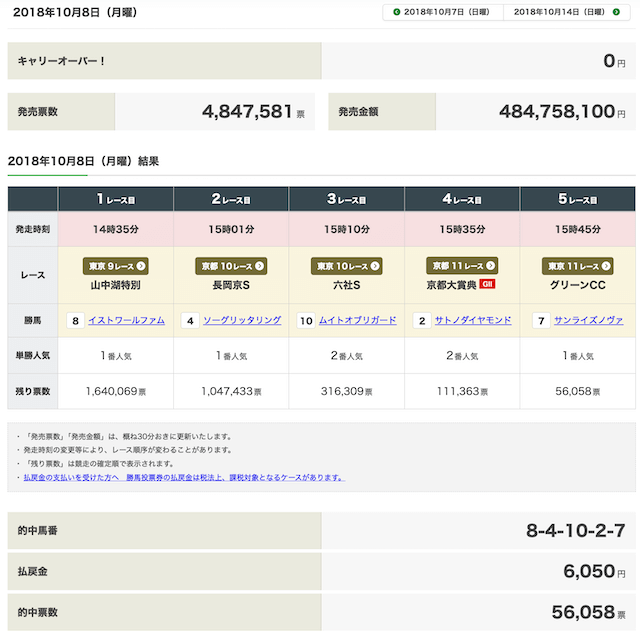Click horse number 8 badge

click(75, 321)
